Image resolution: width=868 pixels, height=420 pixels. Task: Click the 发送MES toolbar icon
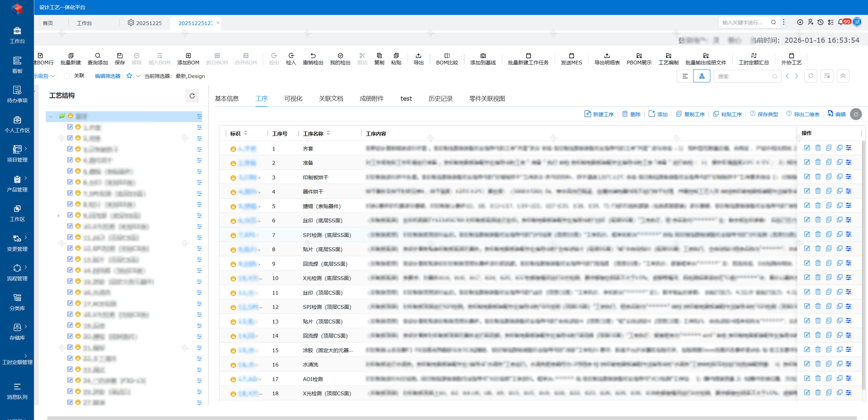coord(571,56)
